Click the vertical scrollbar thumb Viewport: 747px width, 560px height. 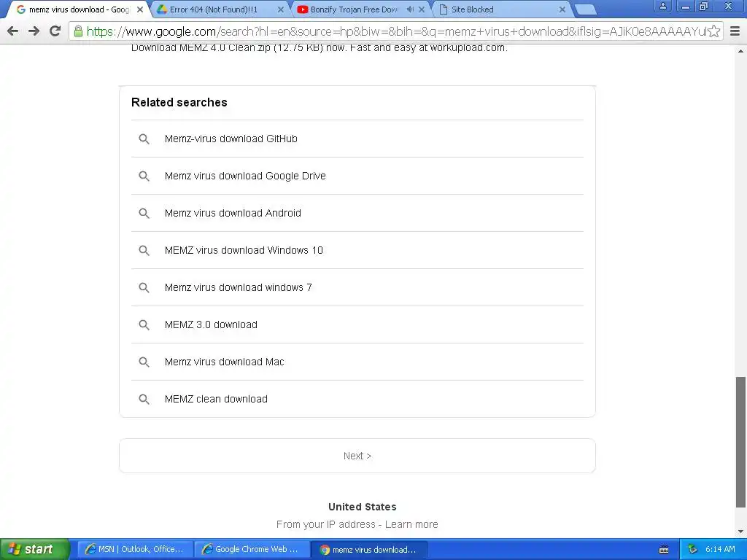pyautogui.click(x=740, y=442)
